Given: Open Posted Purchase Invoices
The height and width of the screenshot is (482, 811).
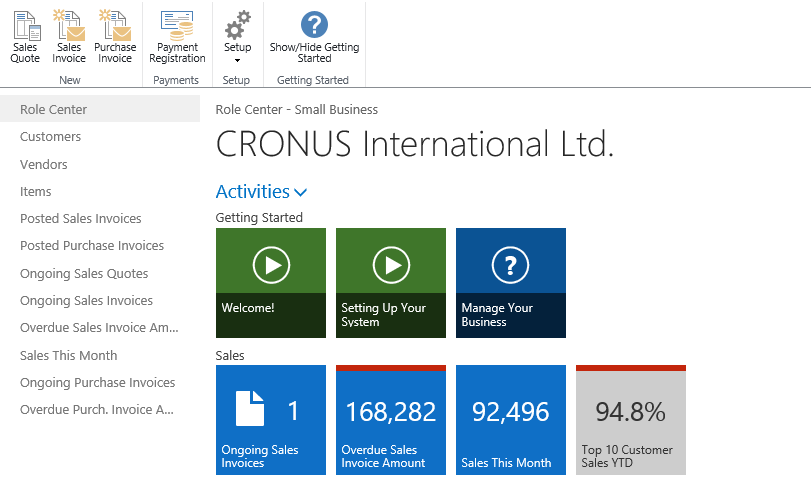Looking at the screenshot, I should pyautogui.click(x=92, y=246).
